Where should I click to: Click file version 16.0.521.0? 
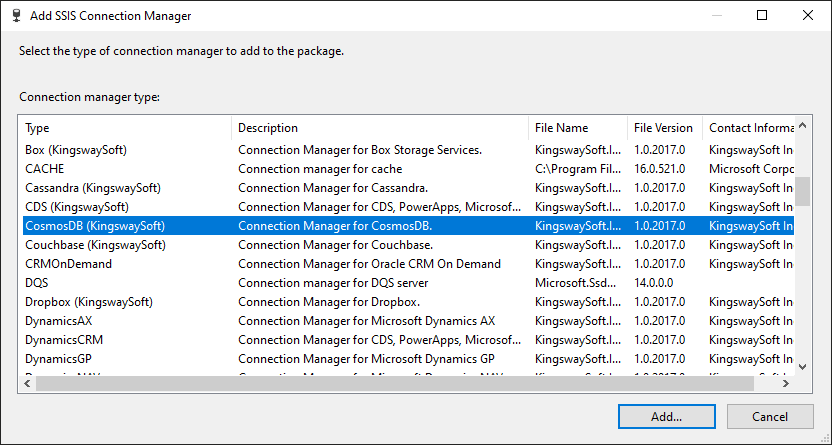click(660, 169)
